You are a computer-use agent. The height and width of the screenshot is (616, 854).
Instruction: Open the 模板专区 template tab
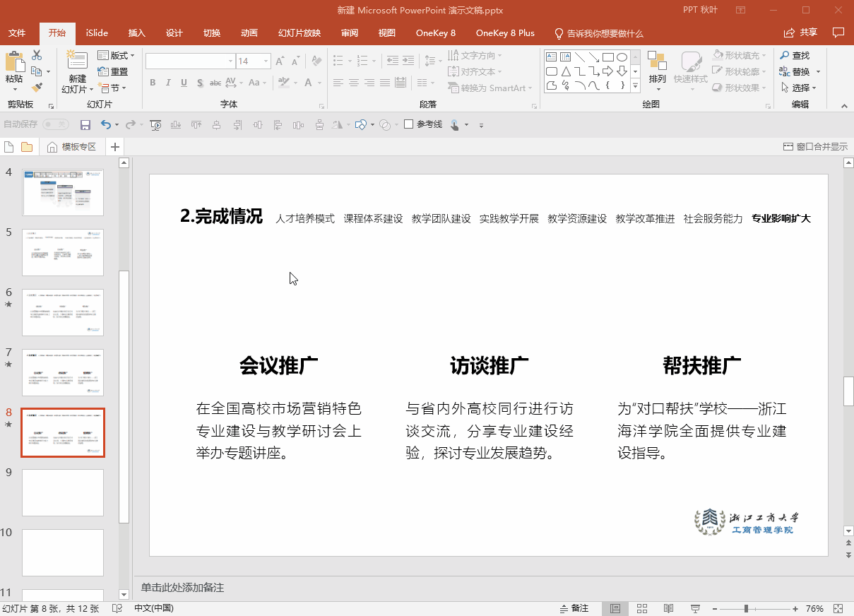coord(72,147)
